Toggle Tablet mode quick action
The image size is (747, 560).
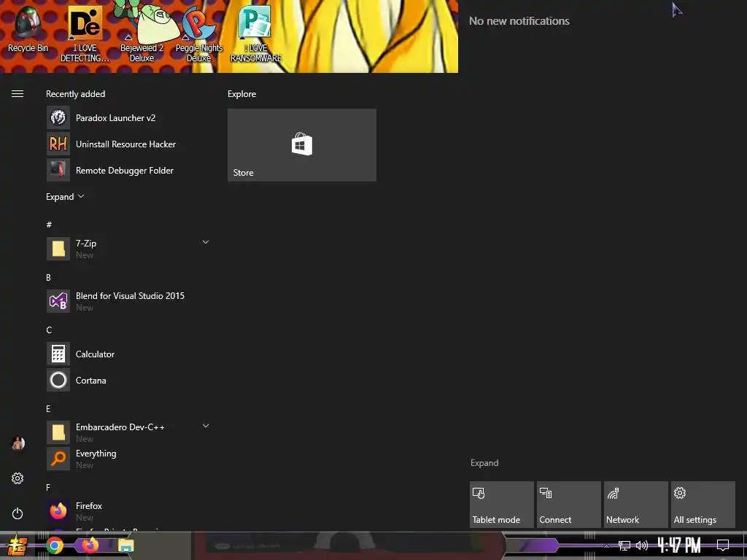coord(502,505)
